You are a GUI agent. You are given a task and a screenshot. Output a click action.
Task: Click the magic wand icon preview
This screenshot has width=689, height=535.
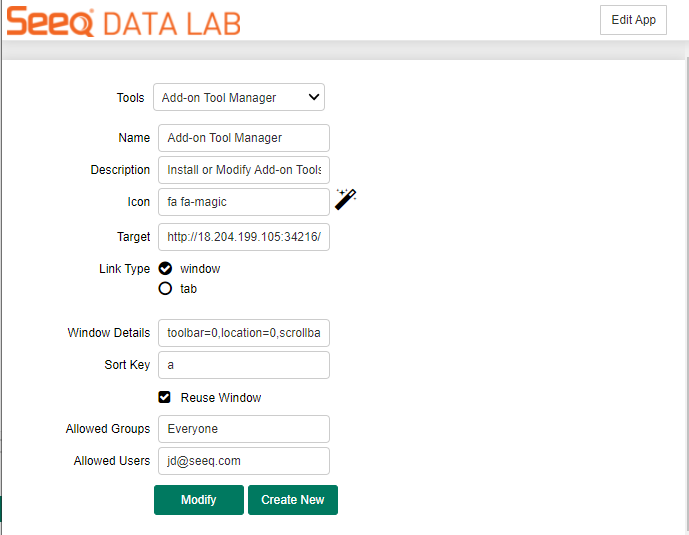(x=345, y=200)
